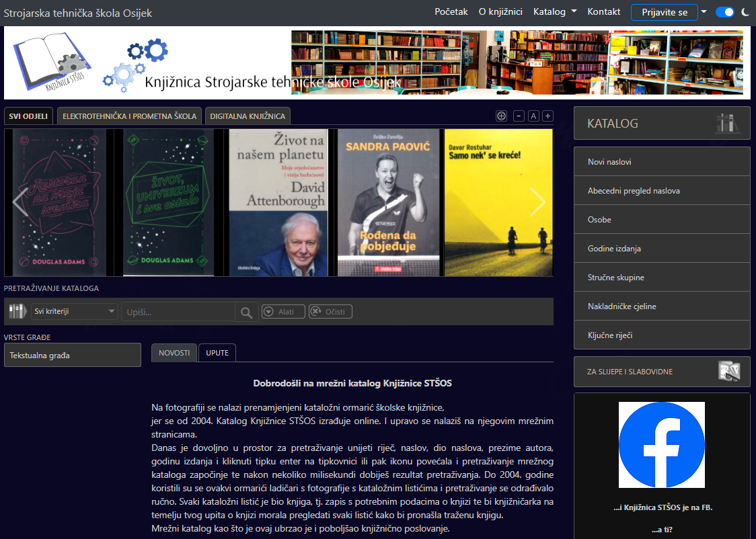Toggle the dark mode switch
756x539 pixels.
[x=724, y=12]
